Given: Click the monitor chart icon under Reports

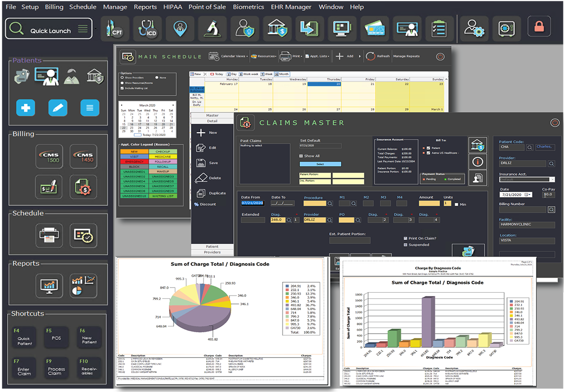Looking at the screenshot, I should click(49, 286).
